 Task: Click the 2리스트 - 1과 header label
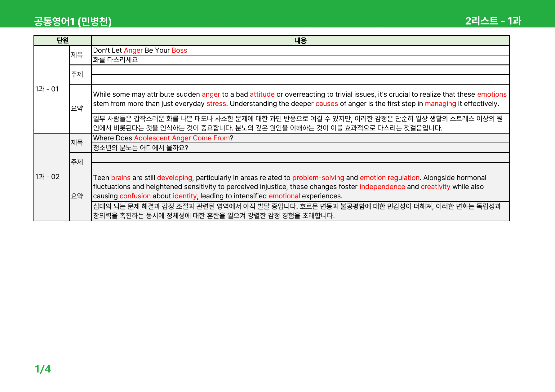click(493, 21)
